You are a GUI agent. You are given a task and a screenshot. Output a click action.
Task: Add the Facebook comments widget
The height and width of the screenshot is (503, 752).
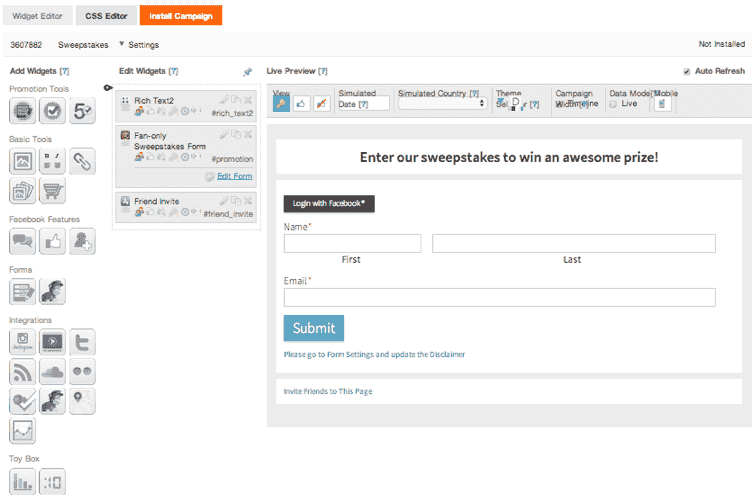point(22,241)
